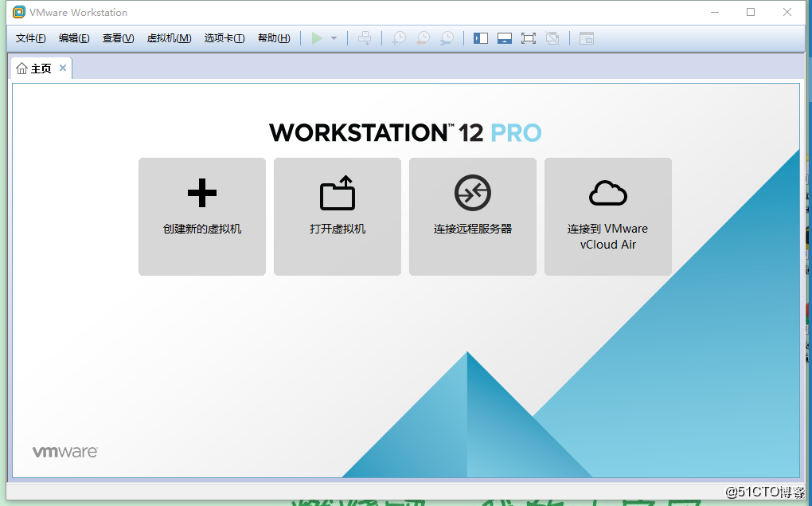Click 打开虚拟机 tile

coord(338,217)
